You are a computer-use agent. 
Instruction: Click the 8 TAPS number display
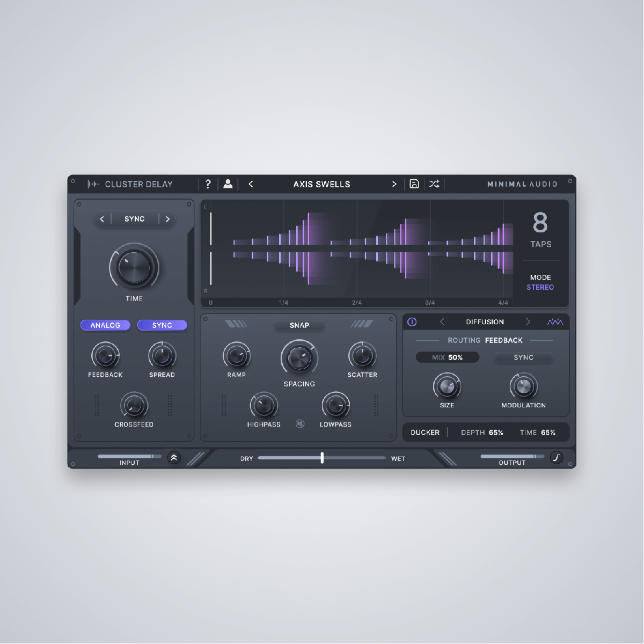(x=540, y=223)
